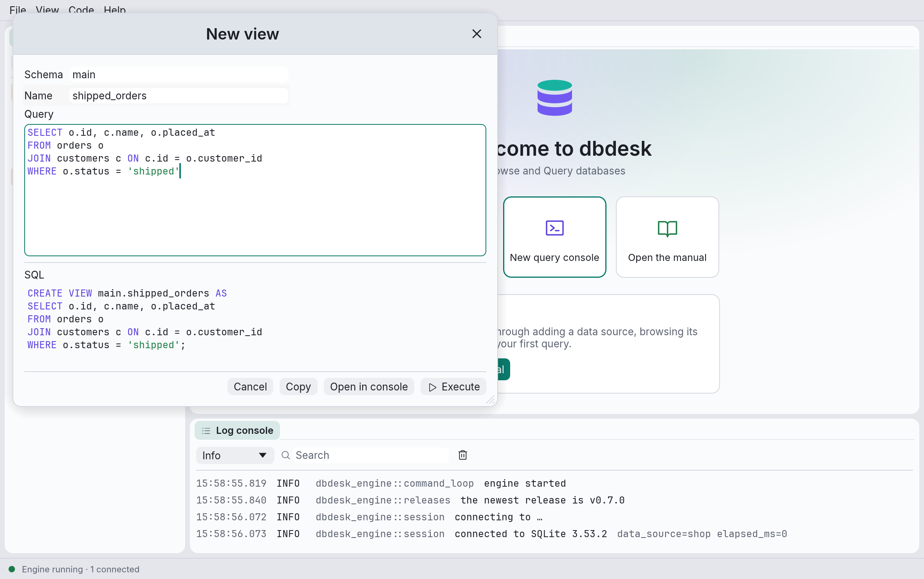
Task: Close the New view dialog
Action: [476, 34]
